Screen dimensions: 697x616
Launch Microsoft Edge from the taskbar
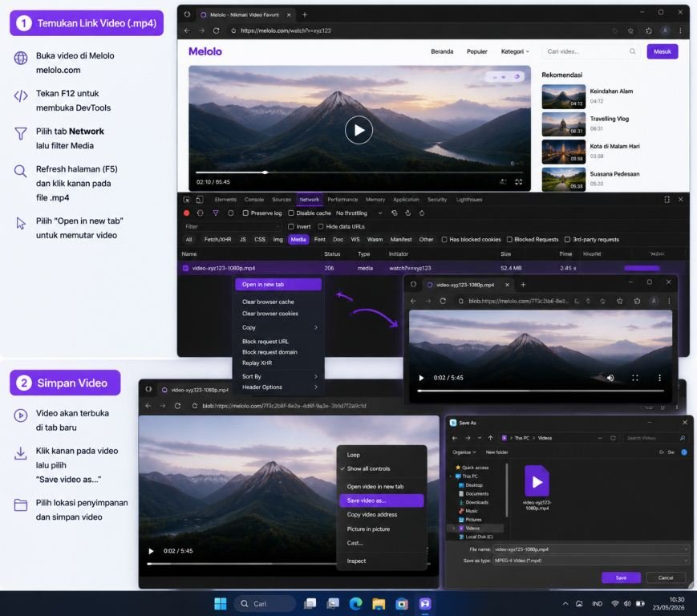pyautogui.click(x=355, y=603)
